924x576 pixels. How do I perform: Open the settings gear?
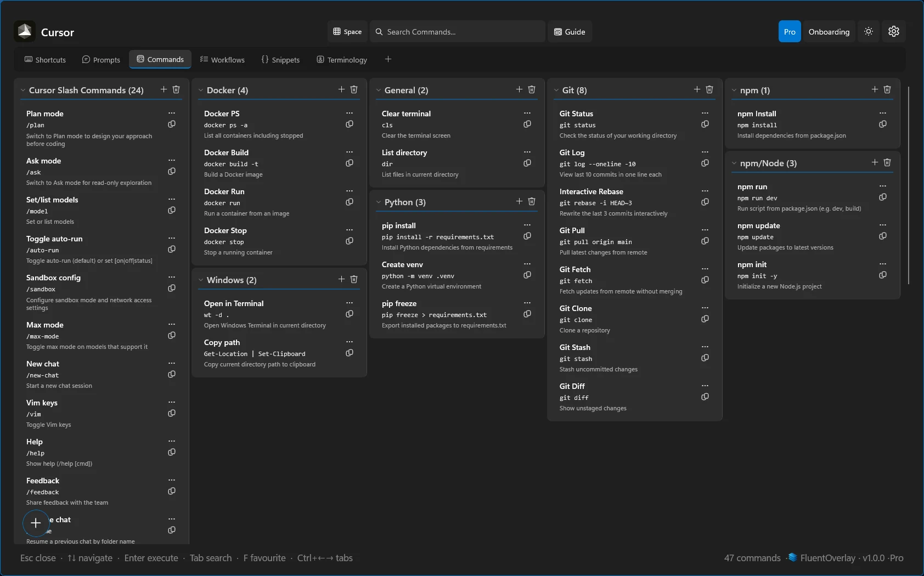point(894,31)
